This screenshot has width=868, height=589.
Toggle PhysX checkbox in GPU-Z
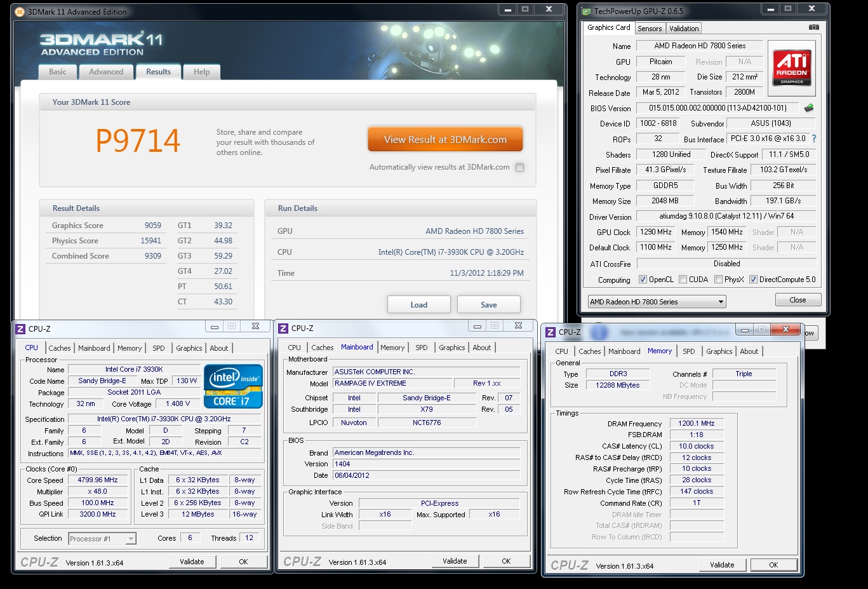718,280
